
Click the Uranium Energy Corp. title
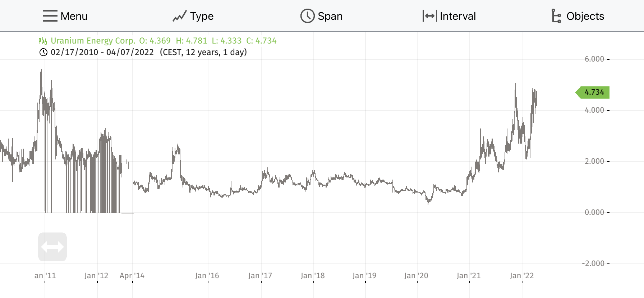(x=93, y=41)
